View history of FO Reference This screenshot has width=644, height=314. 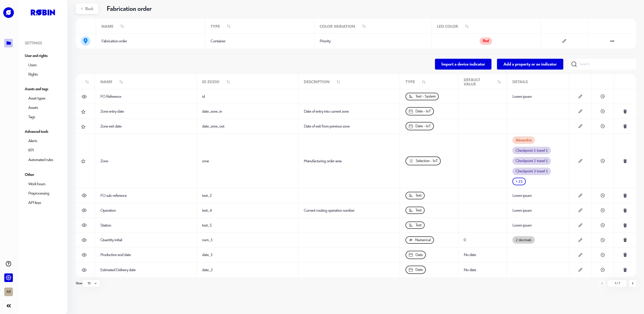coord(603,97)
